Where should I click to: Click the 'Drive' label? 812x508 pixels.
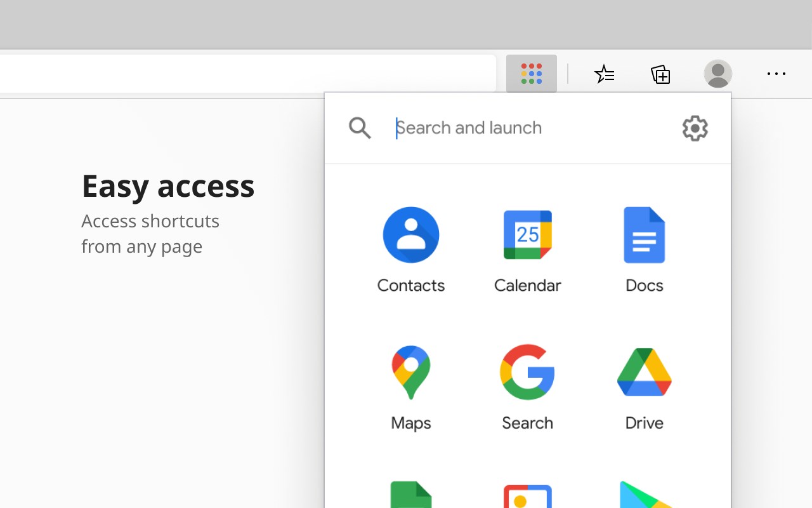coord(645,423)
